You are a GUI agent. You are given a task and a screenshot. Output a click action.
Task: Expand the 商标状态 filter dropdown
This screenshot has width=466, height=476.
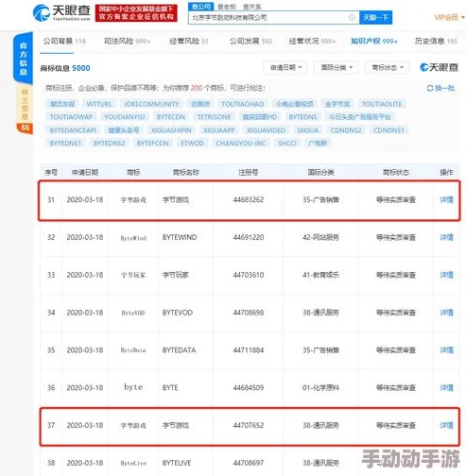point(387,67)
